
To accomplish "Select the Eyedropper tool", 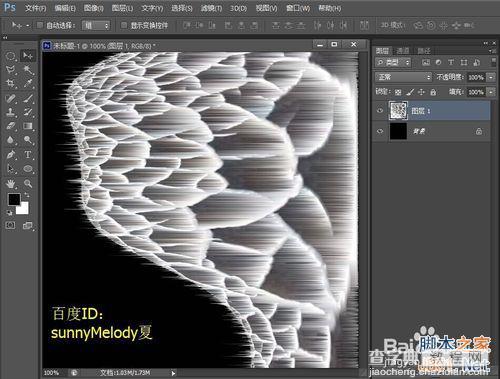I will click(28, 83).
